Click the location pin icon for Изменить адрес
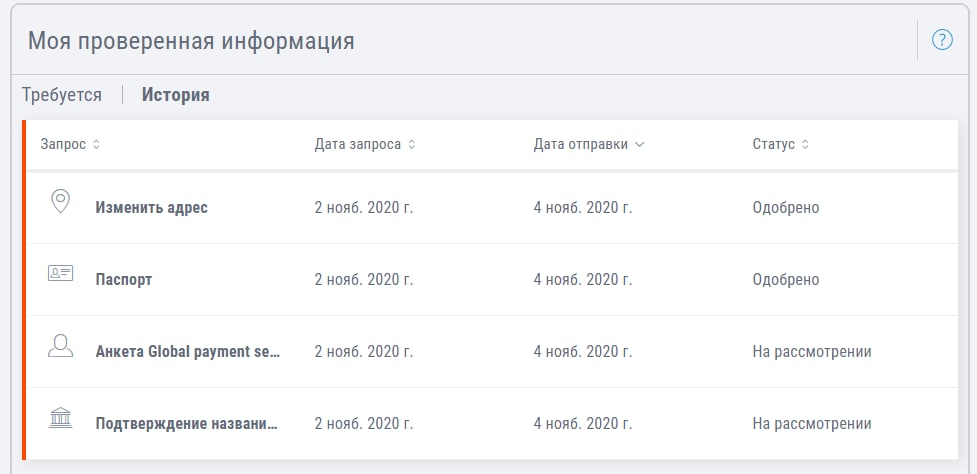 (60, 202)
